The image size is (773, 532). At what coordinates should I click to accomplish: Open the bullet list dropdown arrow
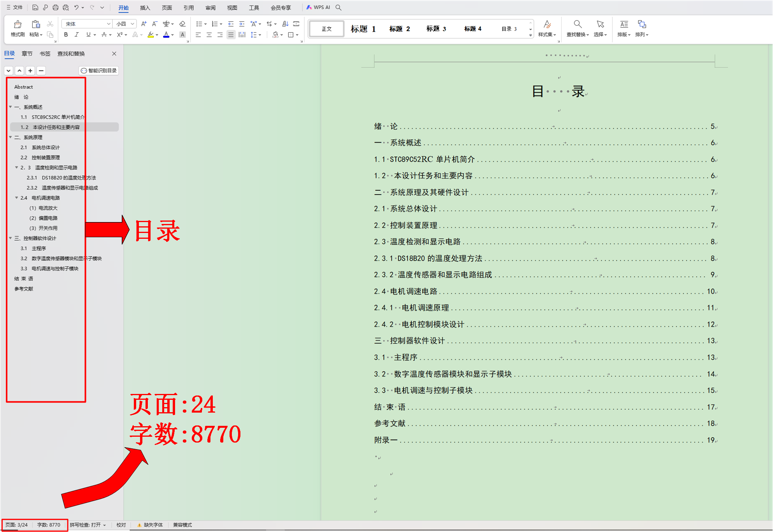(205, 24)
